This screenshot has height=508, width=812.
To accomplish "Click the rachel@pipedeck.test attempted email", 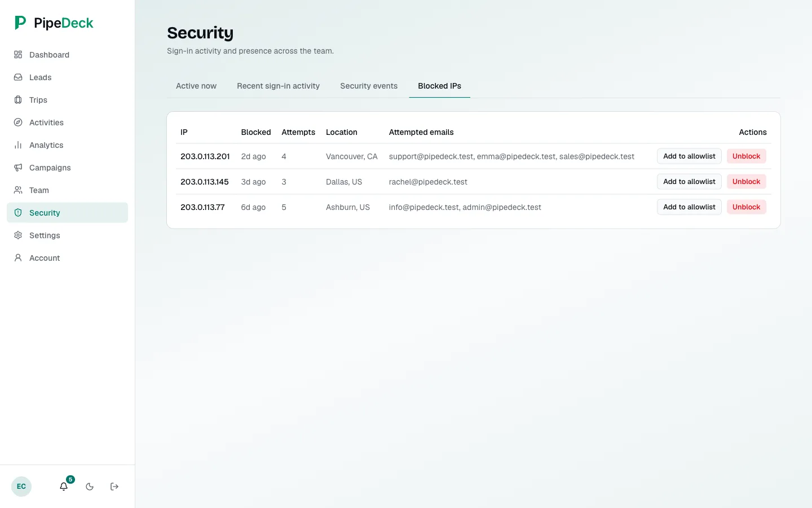I will (428, 182).
